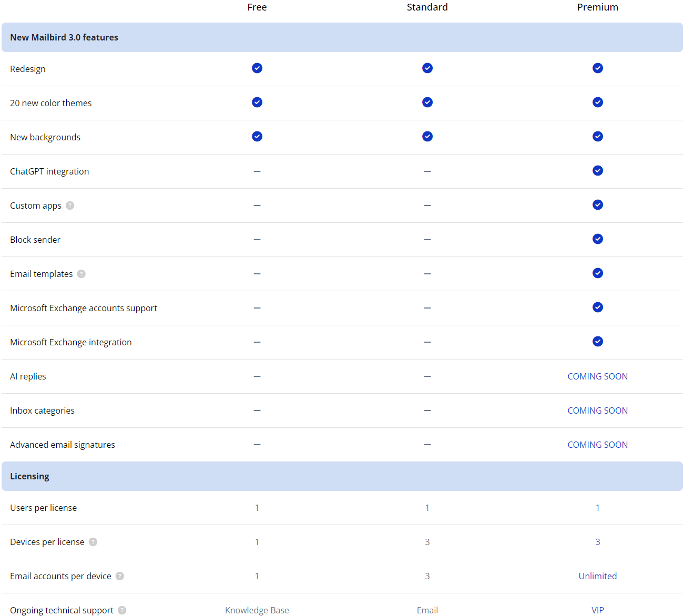This screenshot has width=684, height=616.
Task: Click Unlimited email accounts Premium value
Action: [x=598, y=576]
